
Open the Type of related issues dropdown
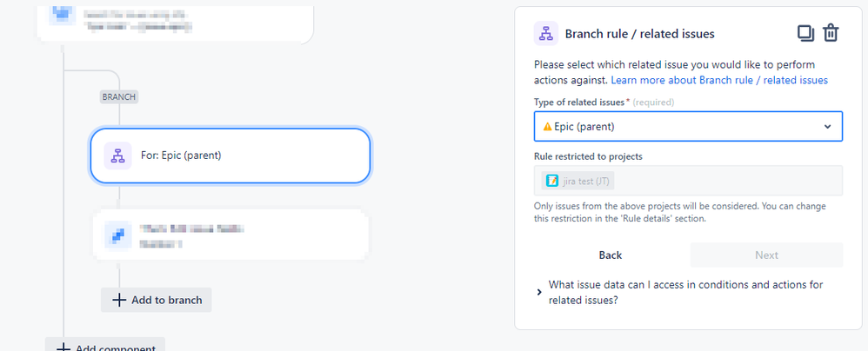687,127
